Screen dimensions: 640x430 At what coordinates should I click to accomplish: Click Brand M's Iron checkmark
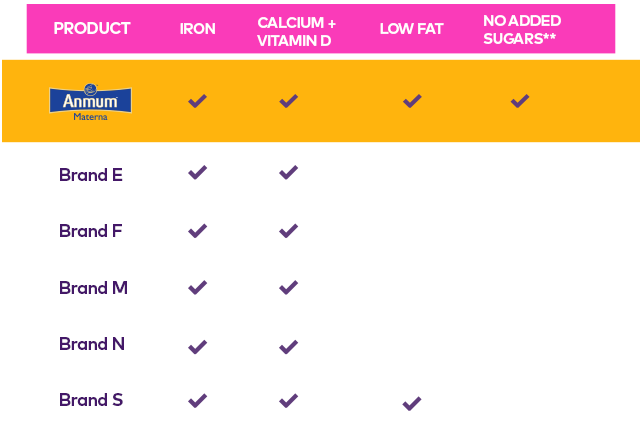[x=198, y=288]
